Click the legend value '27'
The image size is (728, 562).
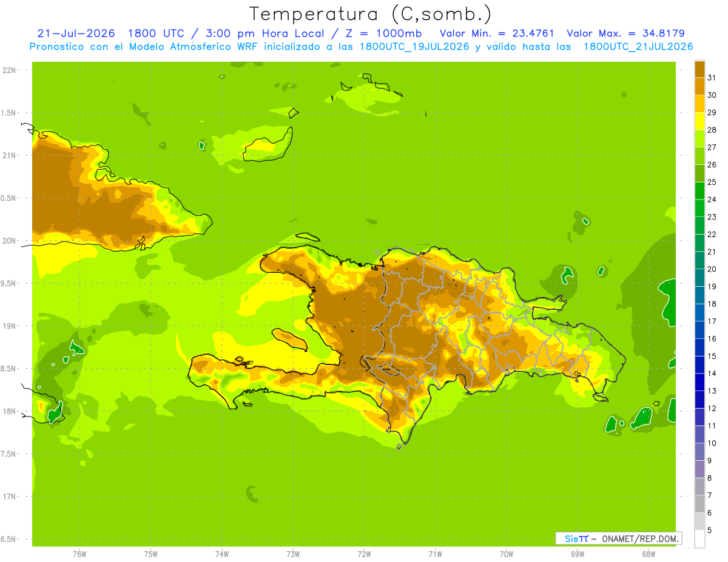(x=712, y=147)
